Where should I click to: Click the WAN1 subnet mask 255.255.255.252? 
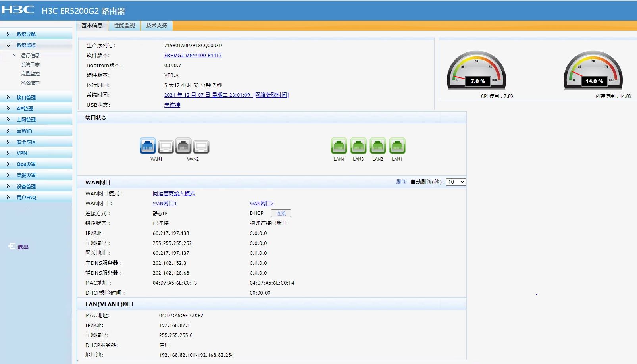(172, 243)
